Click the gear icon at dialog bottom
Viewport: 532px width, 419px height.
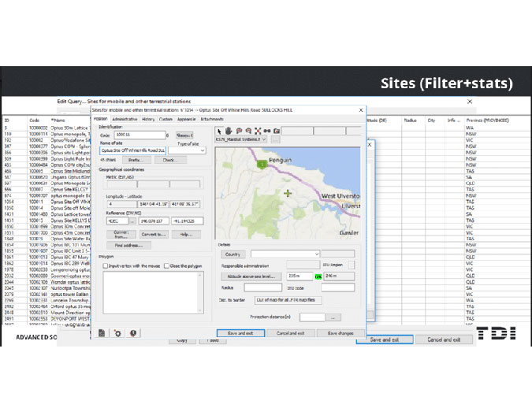(117, 333)
